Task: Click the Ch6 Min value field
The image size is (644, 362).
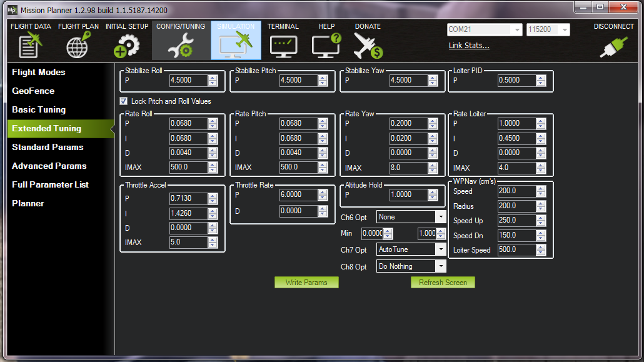Action: tap(373, 233)
